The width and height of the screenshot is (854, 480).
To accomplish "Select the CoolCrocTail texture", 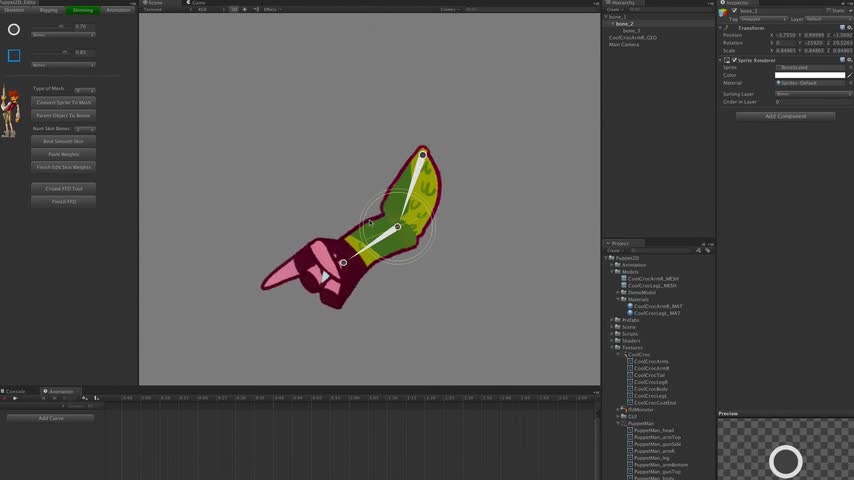I will point(649,375).
